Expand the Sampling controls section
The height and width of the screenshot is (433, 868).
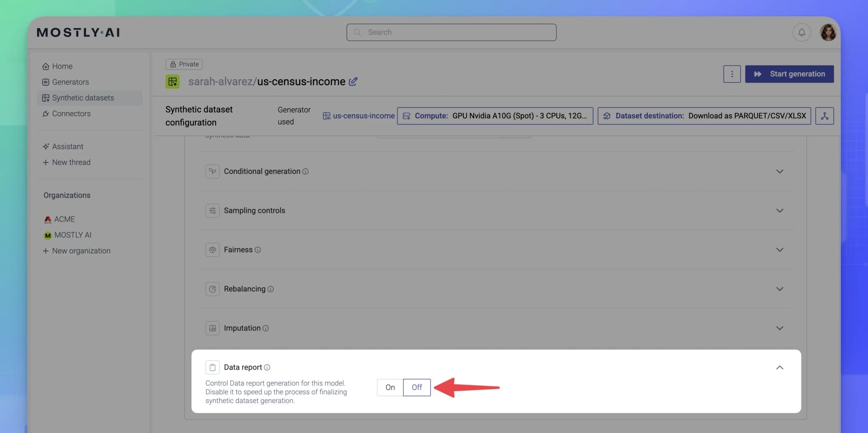tap(779, 211)
